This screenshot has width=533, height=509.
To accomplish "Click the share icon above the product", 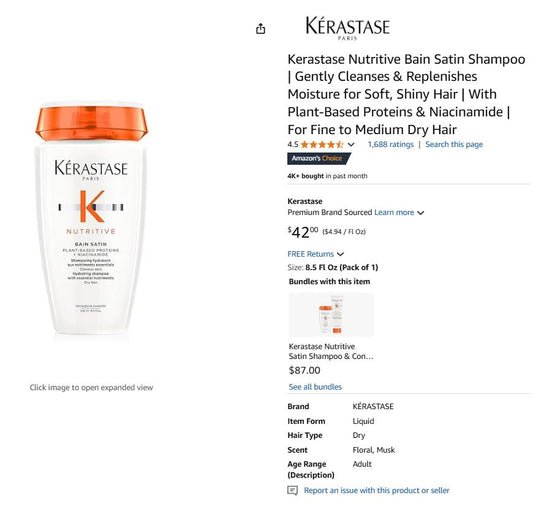I will pyautogui.click(x=260, y=29).
